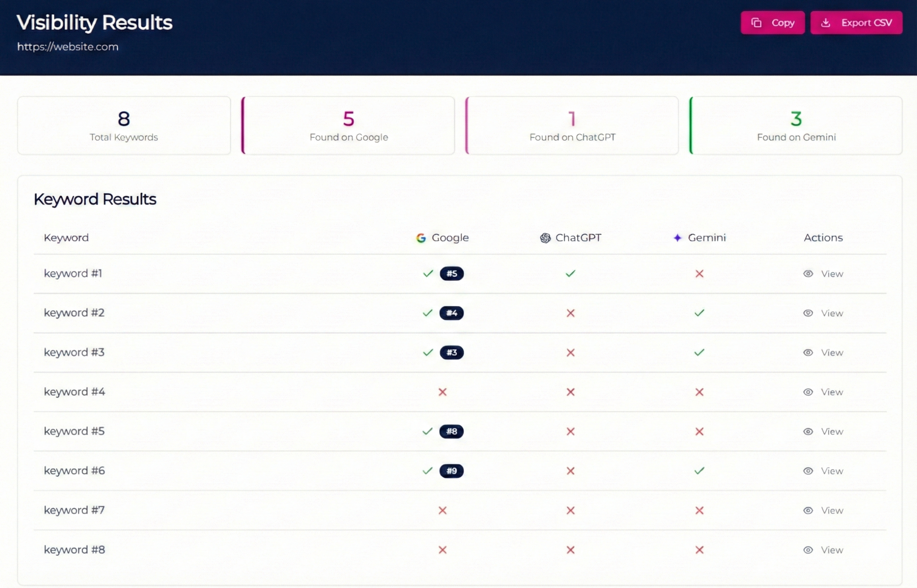Viewport: 917px width, 588px height.
Task: Click the #3 rank badge on keyword #3
Action: 452,353
